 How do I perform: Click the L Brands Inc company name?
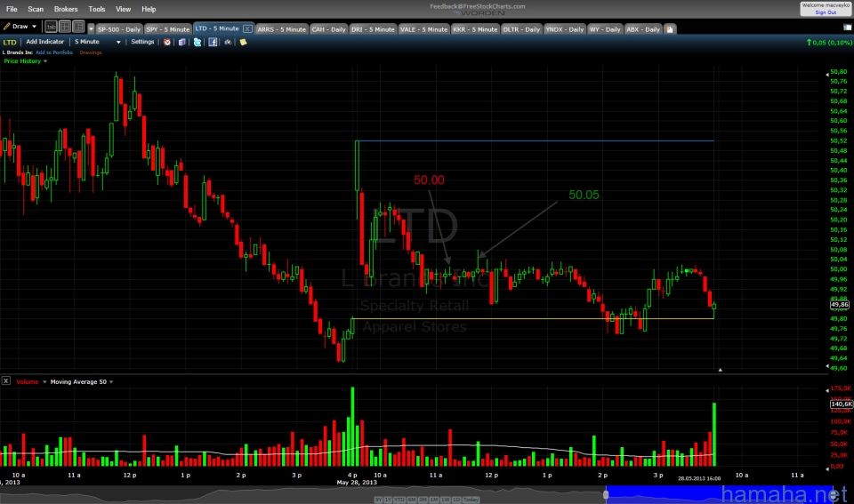18,52
